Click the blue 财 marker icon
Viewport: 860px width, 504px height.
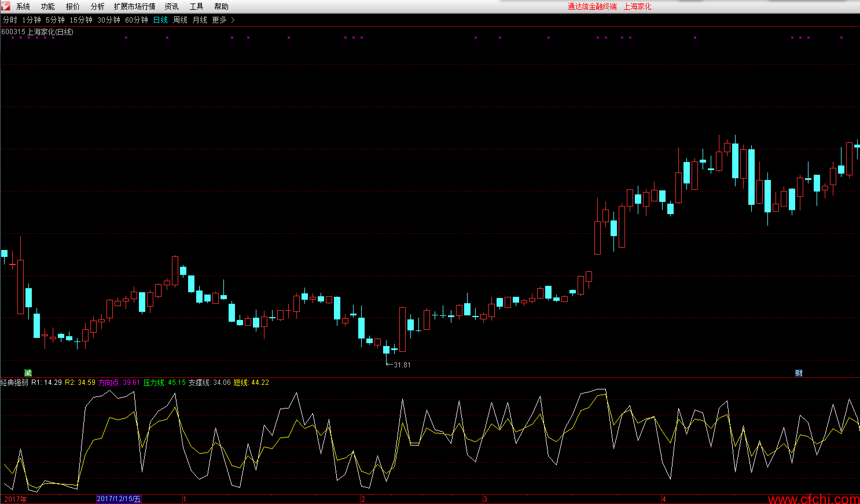coord(799,373)
